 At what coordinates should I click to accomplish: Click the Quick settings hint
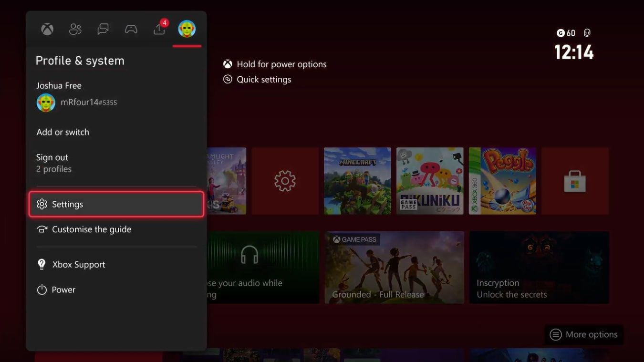pyautogui.click(x=257, y=79)
